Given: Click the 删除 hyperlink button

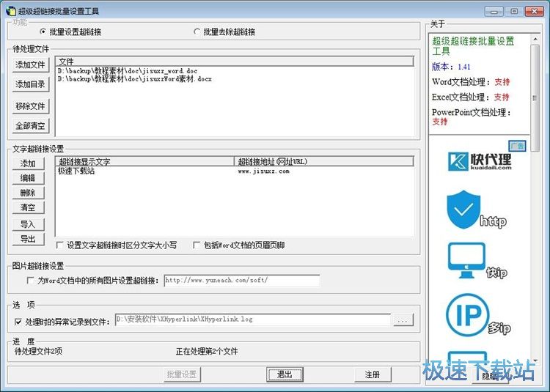Looking at the screenshot, I should coord(29,193).
